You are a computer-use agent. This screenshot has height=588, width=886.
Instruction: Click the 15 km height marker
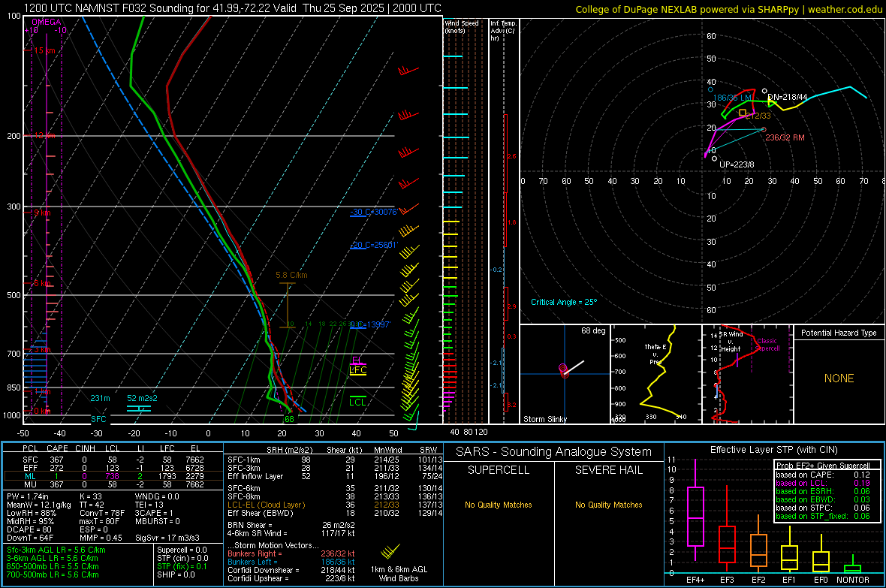pos(44,50)
